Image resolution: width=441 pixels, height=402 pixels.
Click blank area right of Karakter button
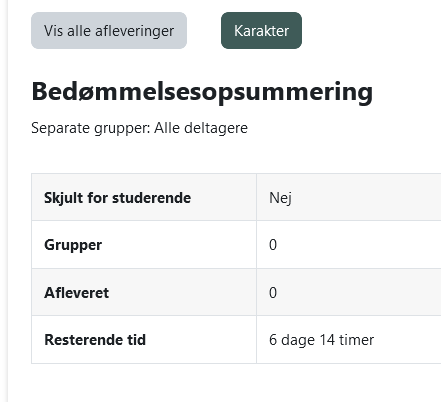point(371,31)
